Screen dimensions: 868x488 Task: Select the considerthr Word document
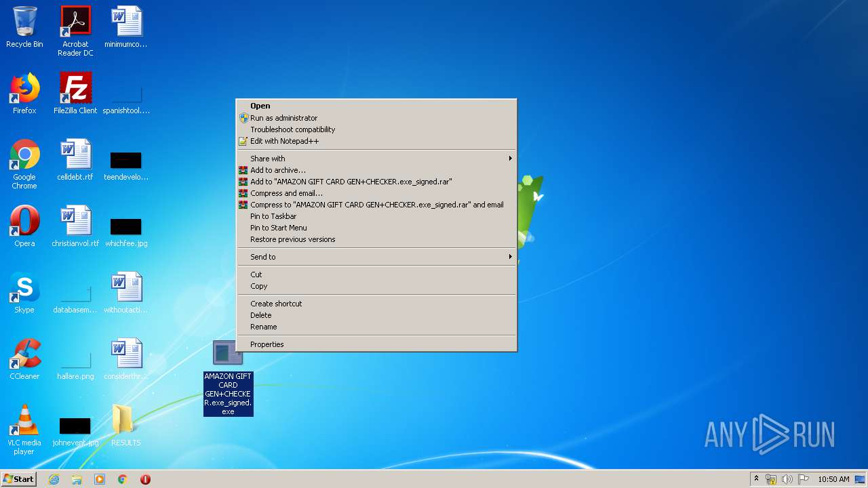point(126,359)
